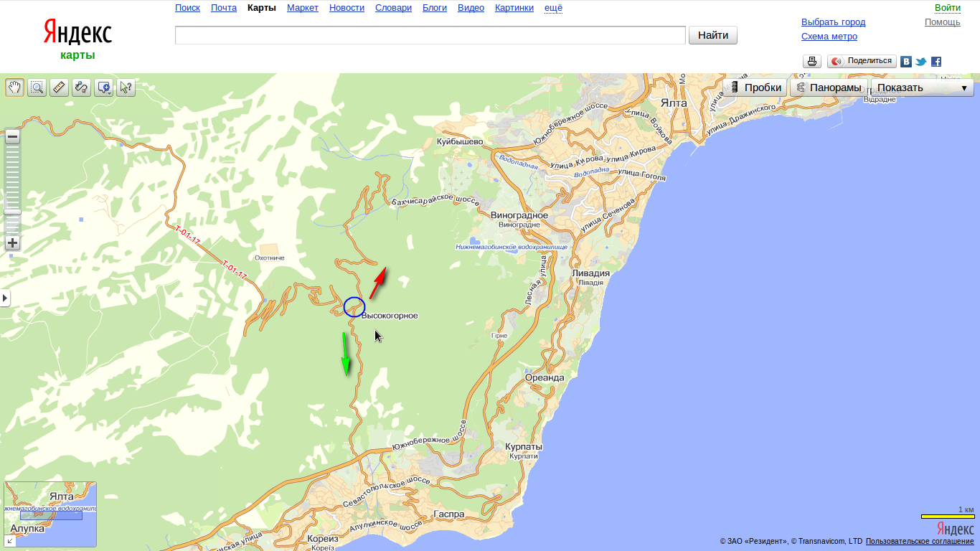Select the magnifier area zoom tool
This screenshot has width=980, height=551.
click(37, 88)
